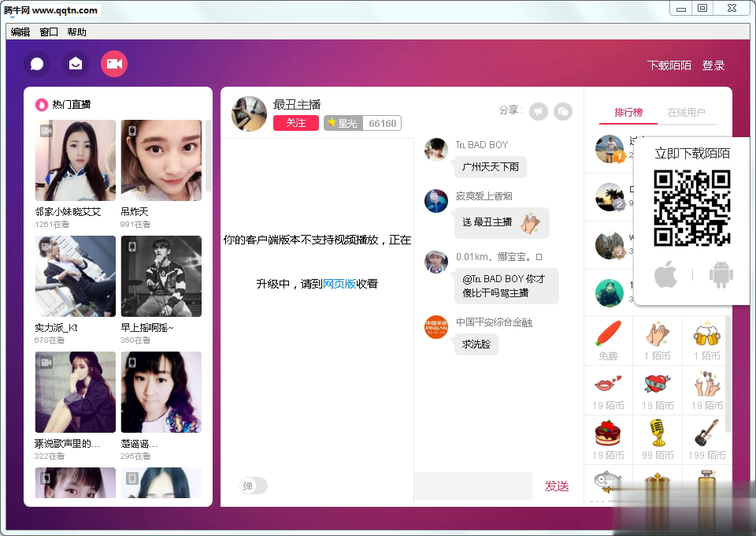Open the 帮助 menu

coord(76,32)
